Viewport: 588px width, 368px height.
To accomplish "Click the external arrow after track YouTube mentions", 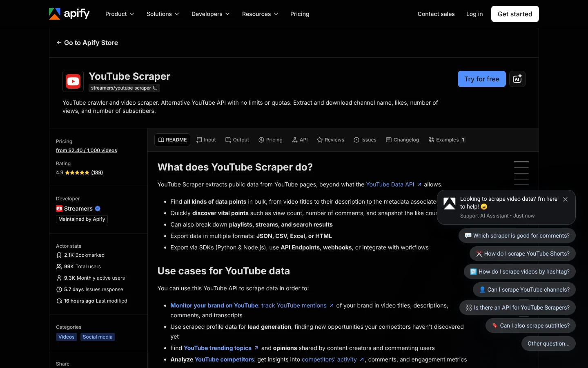I will pyautogui.click(x=332, y=305).
